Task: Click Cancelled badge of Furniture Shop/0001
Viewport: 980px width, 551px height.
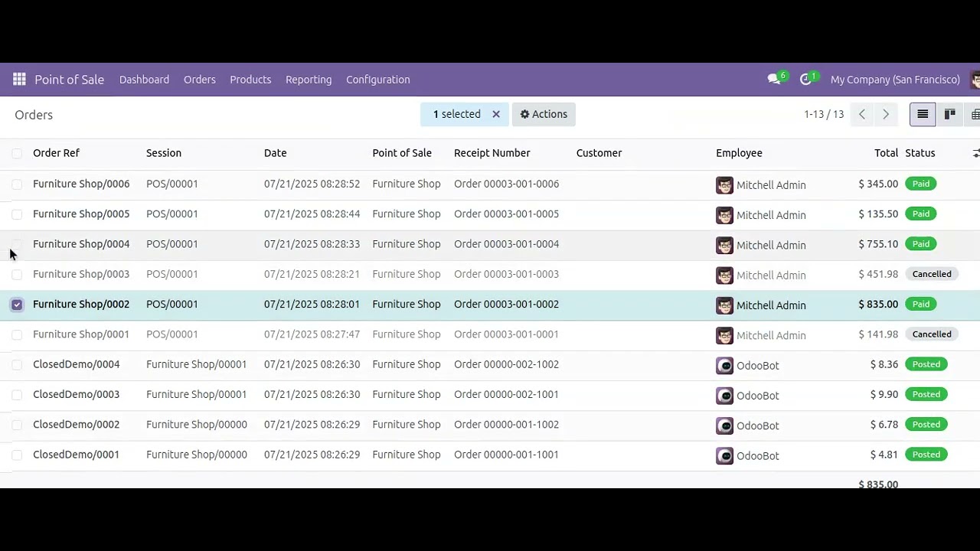Action: pos(932,334)
